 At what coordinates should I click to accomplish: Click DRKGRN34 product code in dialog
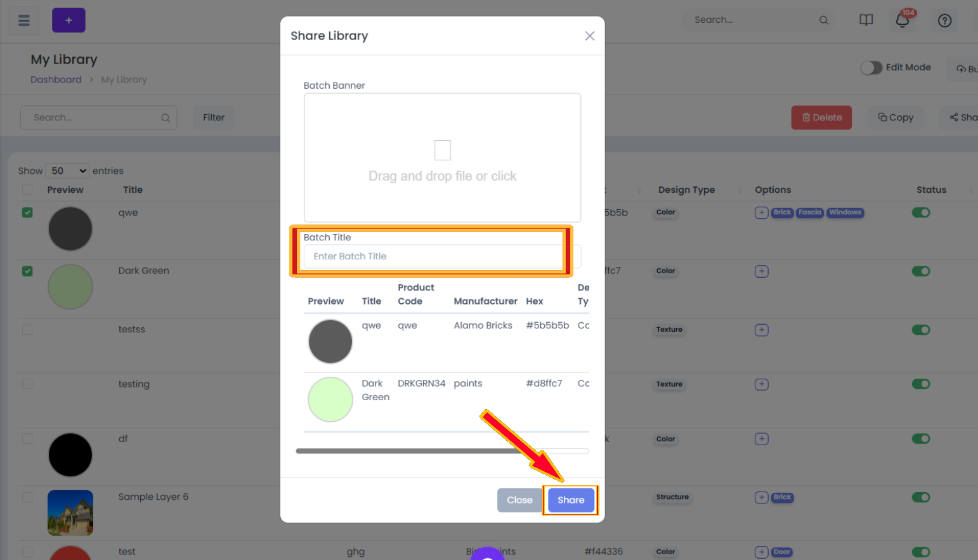421,383
